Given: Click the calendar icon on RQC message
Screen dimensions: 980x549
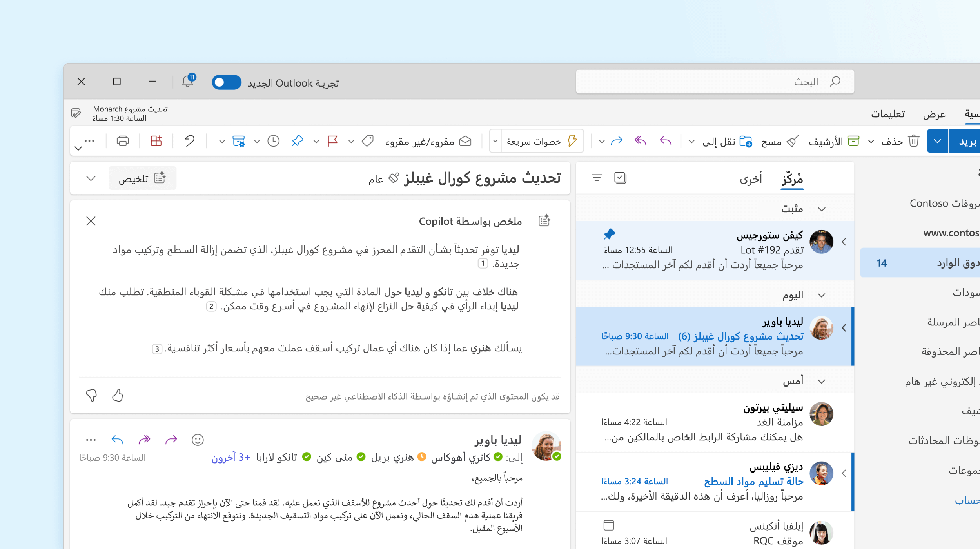Looking at the screenshot, I should [x=609, y=525].
